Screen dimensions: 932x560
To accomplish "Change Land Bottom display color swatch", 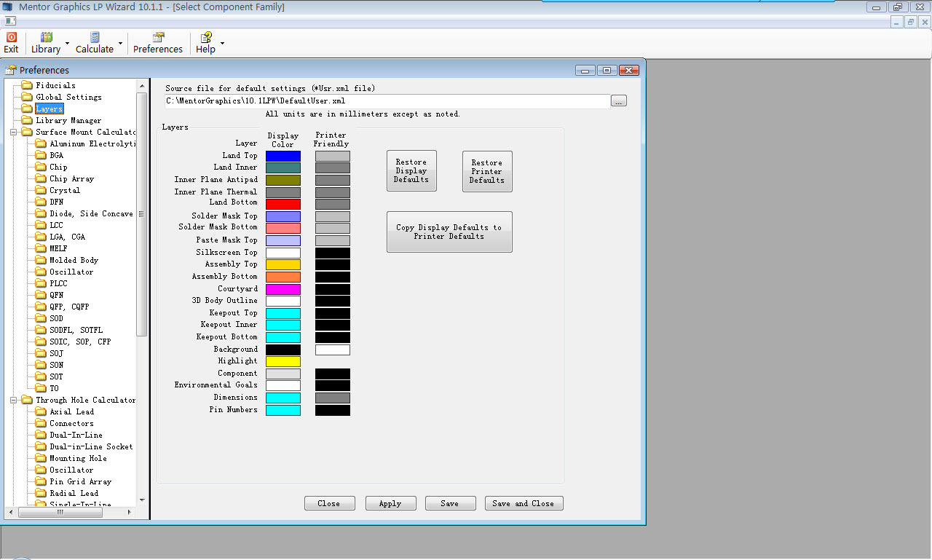I will (283, 204).
